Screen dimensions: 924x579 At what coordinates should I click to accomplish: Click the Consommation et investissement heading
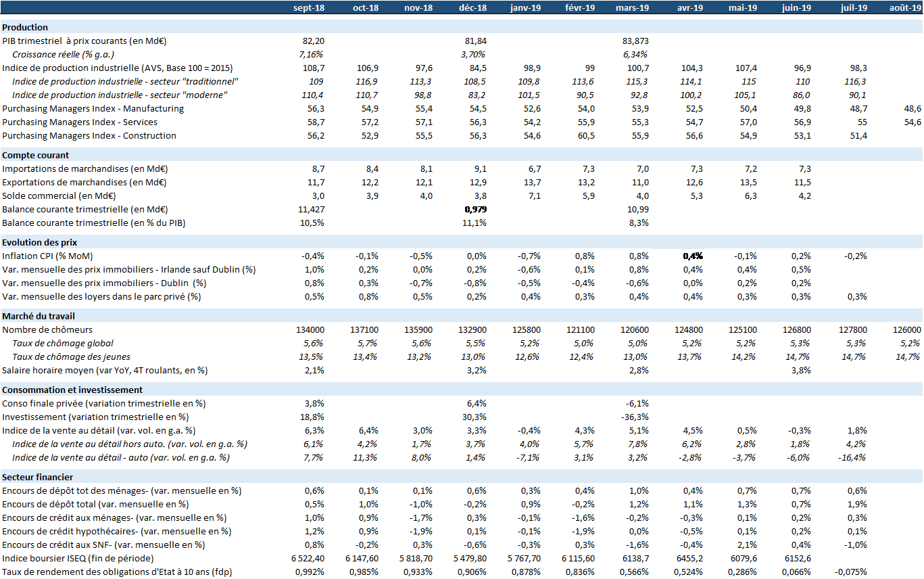(x=72, y=390)
